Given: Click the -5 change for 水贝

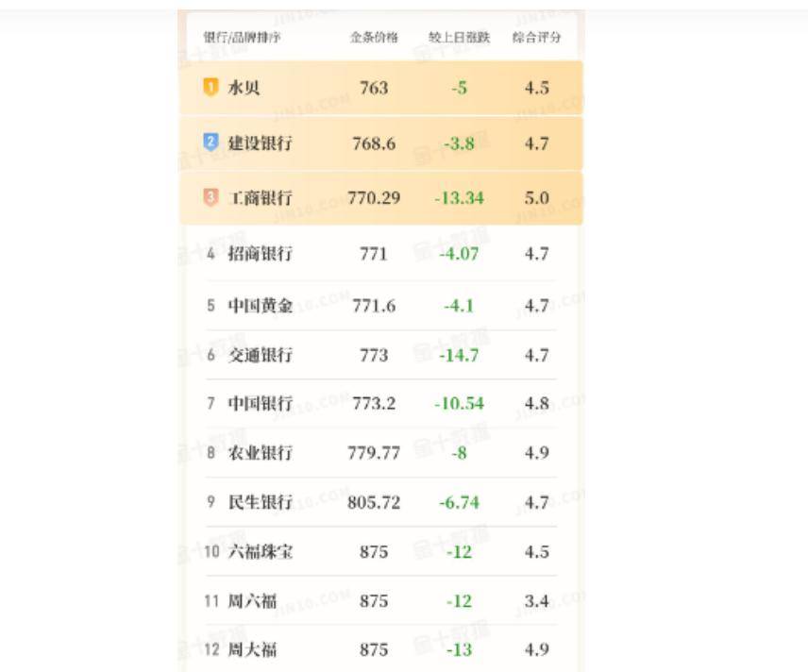Looking at the screenshot, I should [459, 88].
